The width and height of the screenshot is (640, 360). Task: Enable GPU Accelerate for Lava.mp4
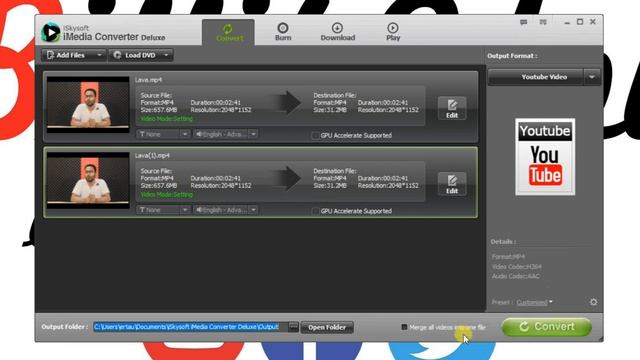[x=315, y=136]
